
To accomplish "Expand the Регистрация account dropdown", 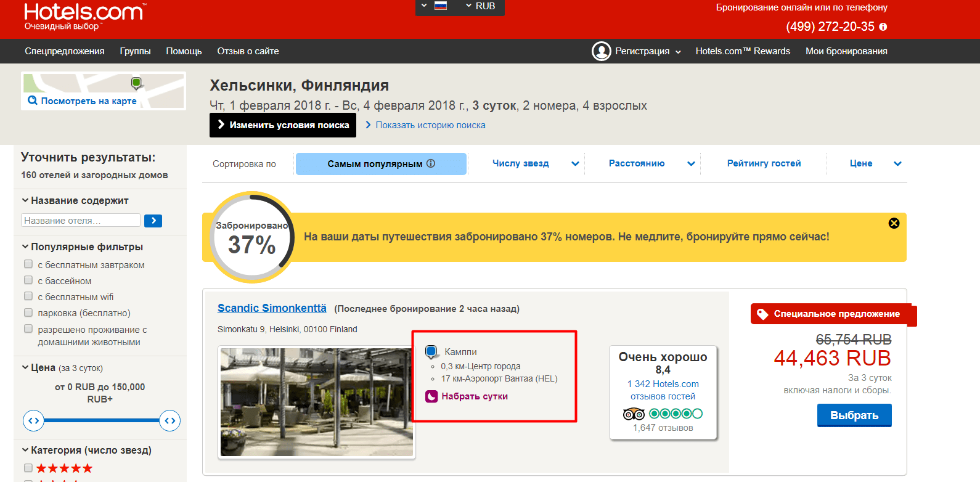I will point(647,51).
